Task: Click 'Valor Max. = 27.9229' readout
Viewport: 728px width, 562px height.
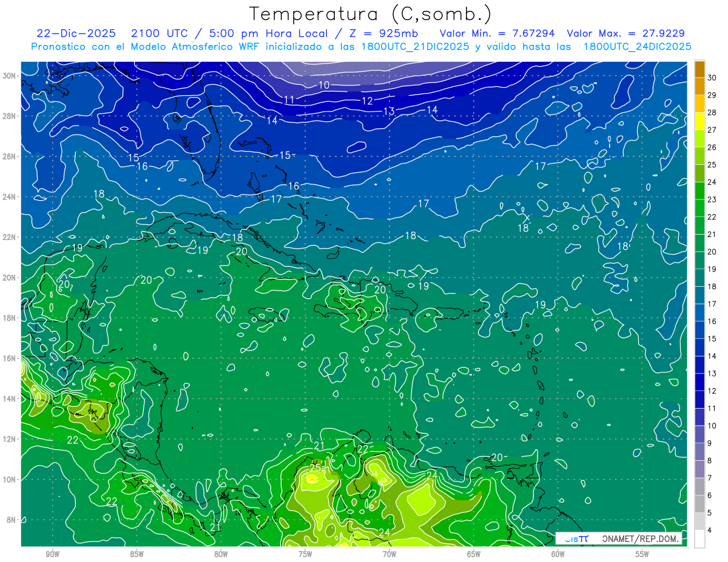Action: (x=626, y=33)
